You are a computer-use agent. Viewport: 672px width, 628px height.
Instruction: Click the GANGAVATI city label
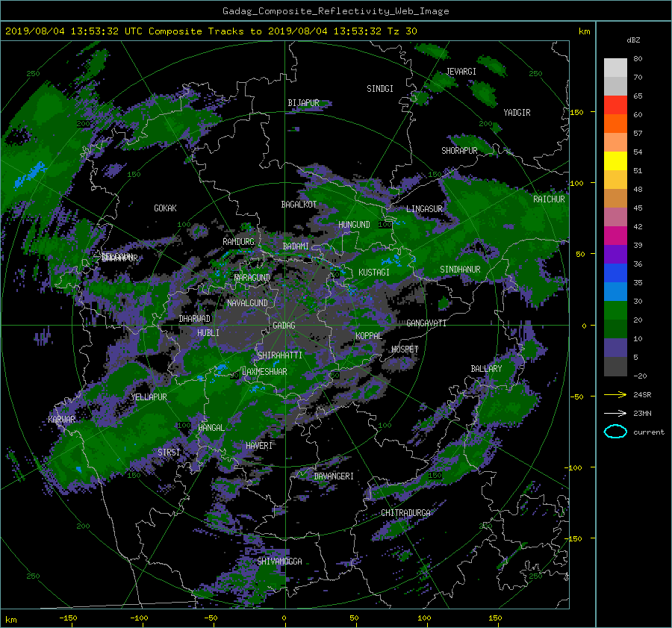click(426, 323)
